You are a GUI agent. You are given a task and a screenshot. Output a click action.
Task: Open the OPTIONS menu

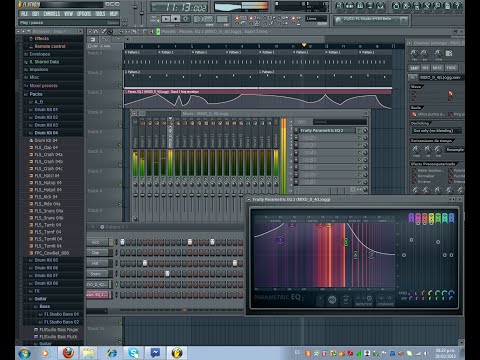pos(84,14)
